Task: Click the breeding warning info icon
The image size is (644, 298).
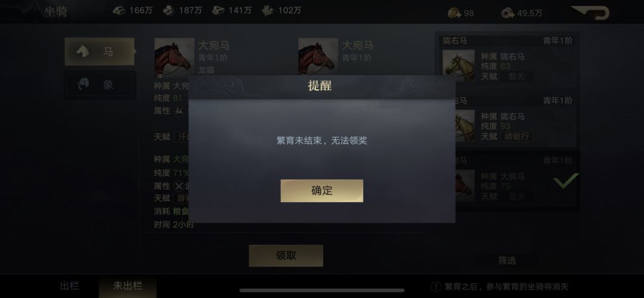Action: (436, 287)
